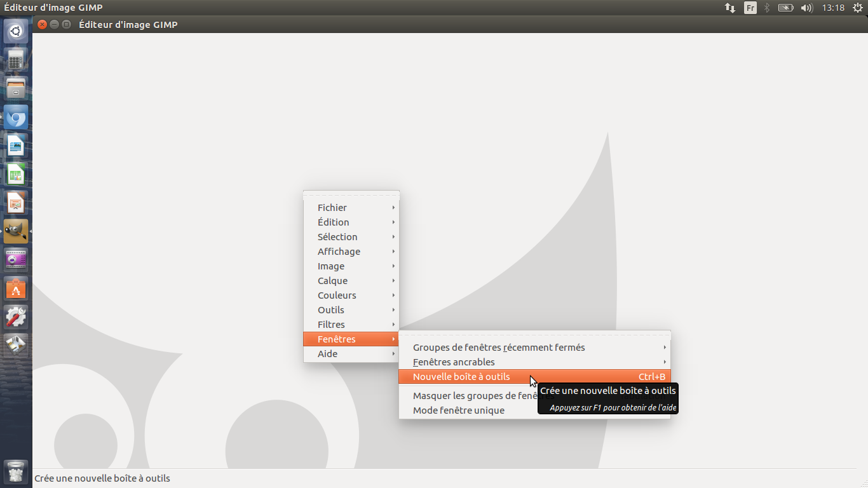Viewport: 868px width, 488px height.
Task: Open the sound volume indicator
Action: (x=807, y=8)
